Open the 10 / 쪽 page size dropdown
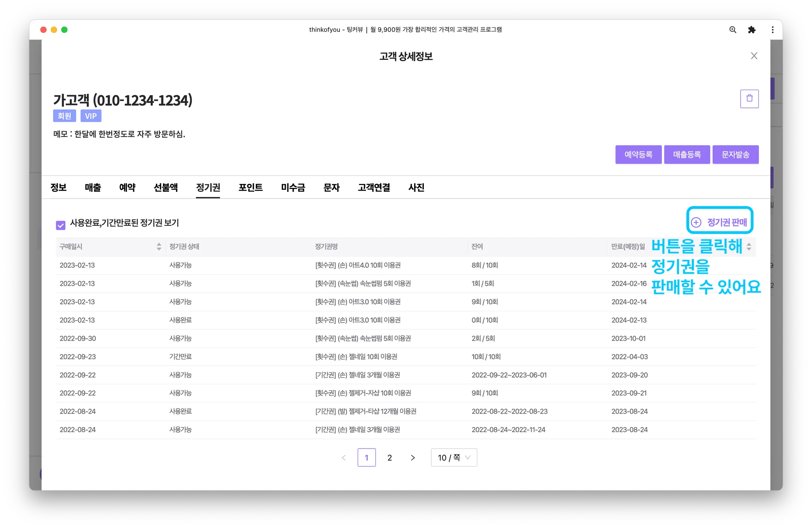Viewport: 812px width, 529px height. pos(454,458)
